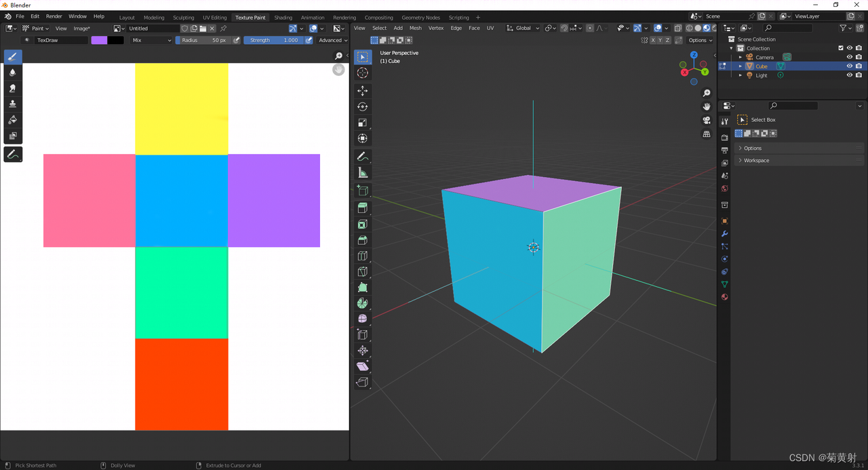The height and width of the screenshot is (470, 868).
Task: Activate the 3D Cursor tool
Action: pyautogui.click(x=363, y=73)
